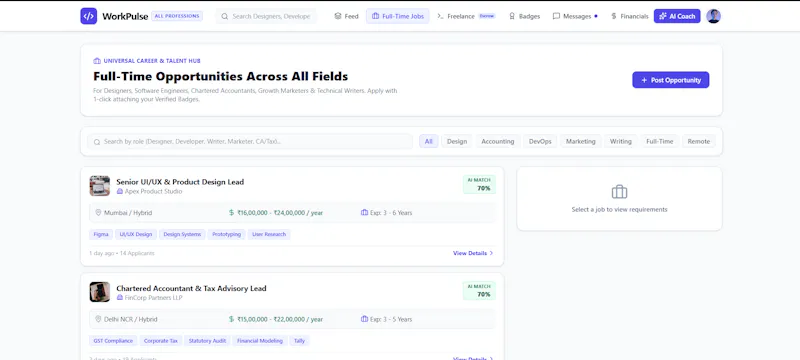800x360 pixels.
Task: Click the magnifier icon in the role search bar
Action: pyautogui.click(x=97, y=142)
